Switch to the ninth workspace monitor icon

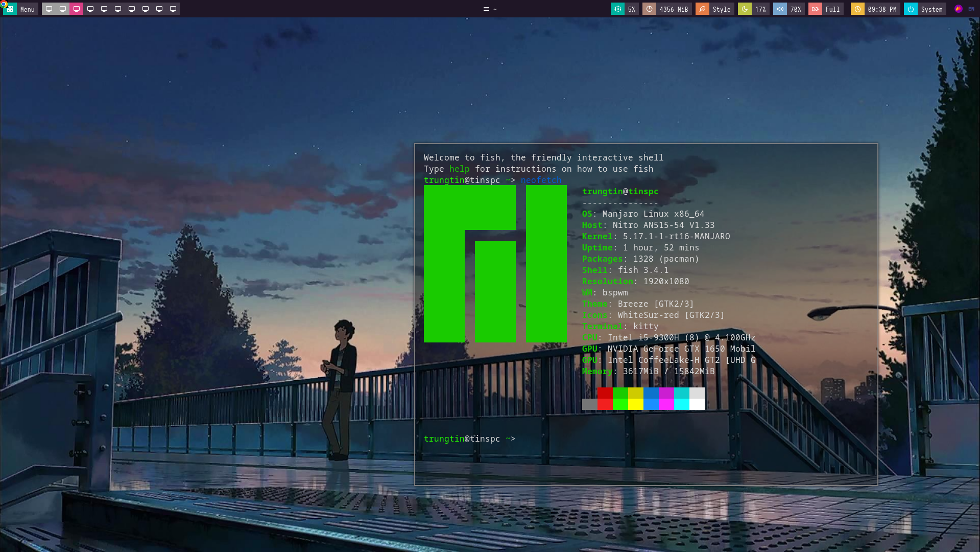coord(159,9)
